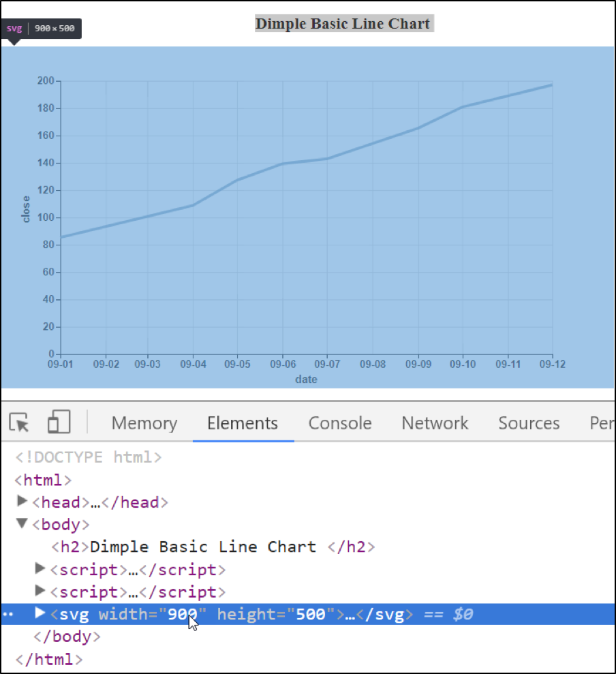Select the closing body tag line
The image size is (616, 674).
click(67, 636)
